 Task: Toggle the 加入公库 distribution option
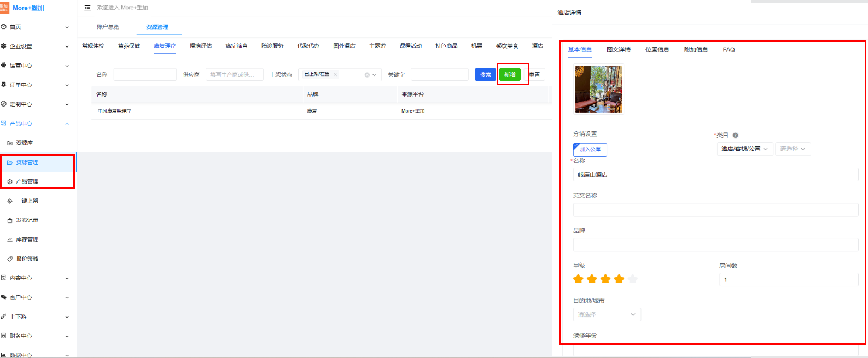[590, 149]
